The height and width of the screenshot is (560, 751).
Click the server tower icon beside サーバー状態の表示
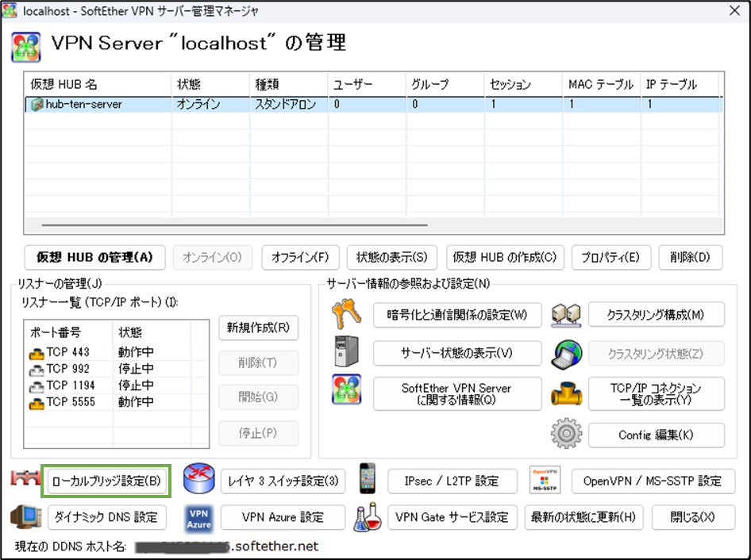pyautogui.click(x=347, y=352)
